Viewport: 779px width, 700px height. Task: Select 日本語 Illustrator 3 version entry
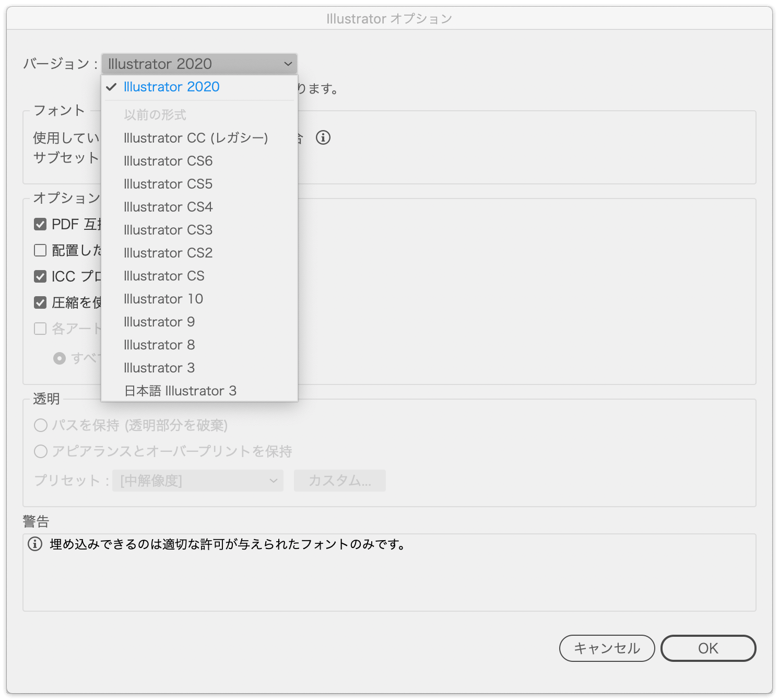pos(199,391)
